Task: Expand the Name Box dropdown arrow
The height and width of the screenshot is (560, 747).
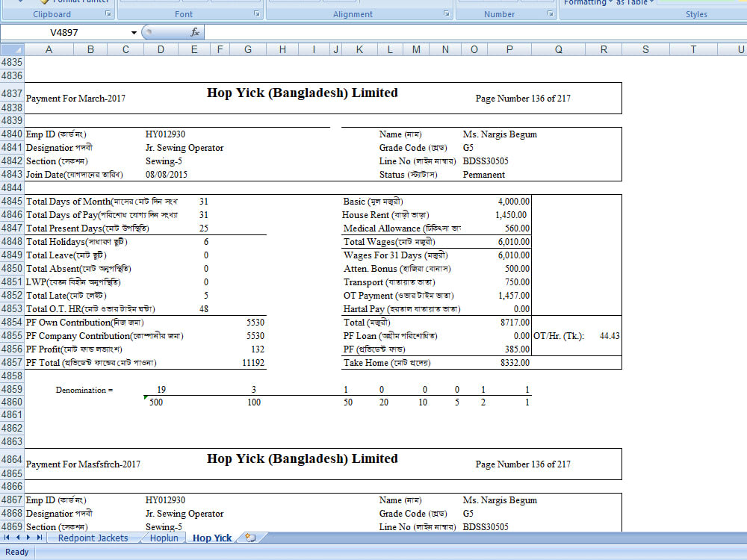Action: pos(134,32)
